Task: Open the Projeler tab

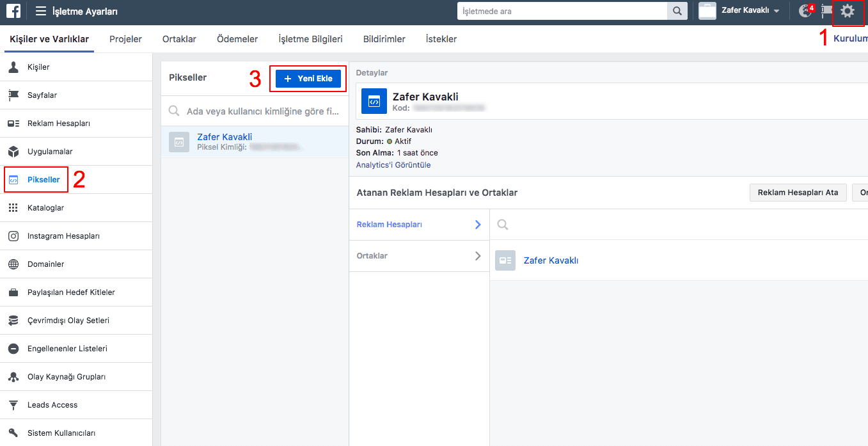Action: click(x=125, y=39)
